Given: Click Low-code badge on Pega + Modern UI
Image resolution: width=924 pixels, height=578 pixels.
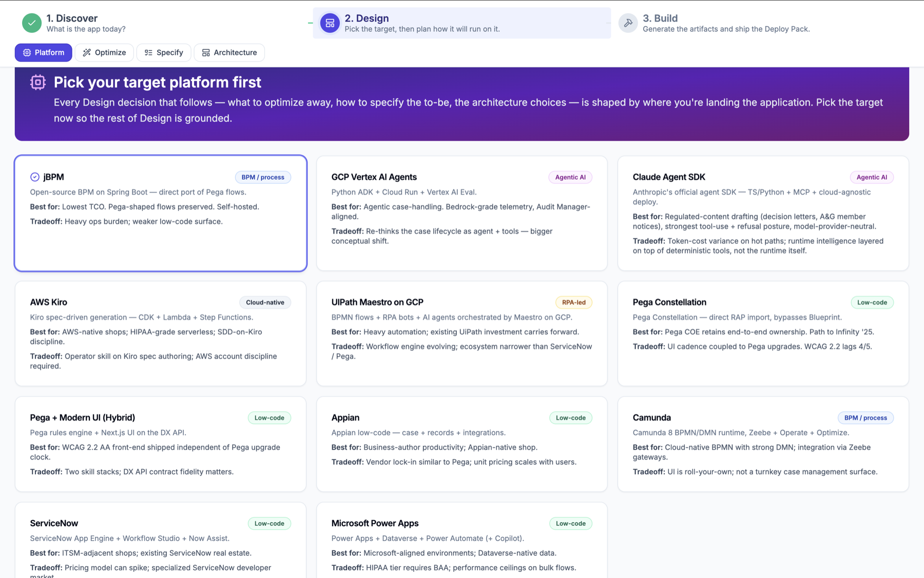Looking at the screenshot, I should [x=269, y=418].
